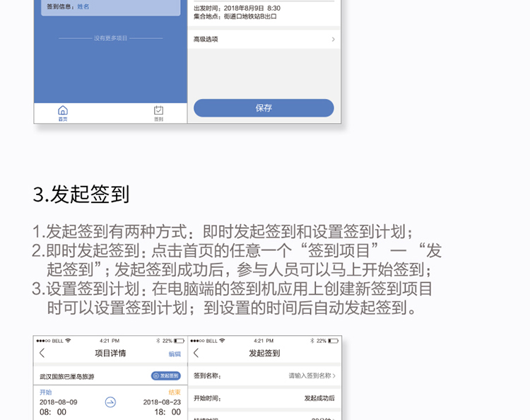The width and height of the screenshot is (530, 420).
Task: Click the Bluetooth icon in left phone status bar
Action: click(158, 341)
